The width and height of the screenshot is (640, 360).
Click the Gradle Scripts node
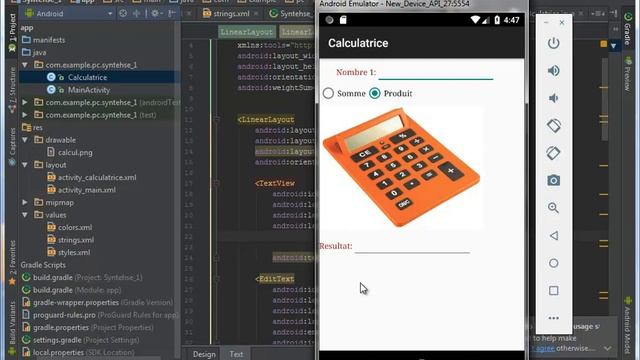click(43, 265)
